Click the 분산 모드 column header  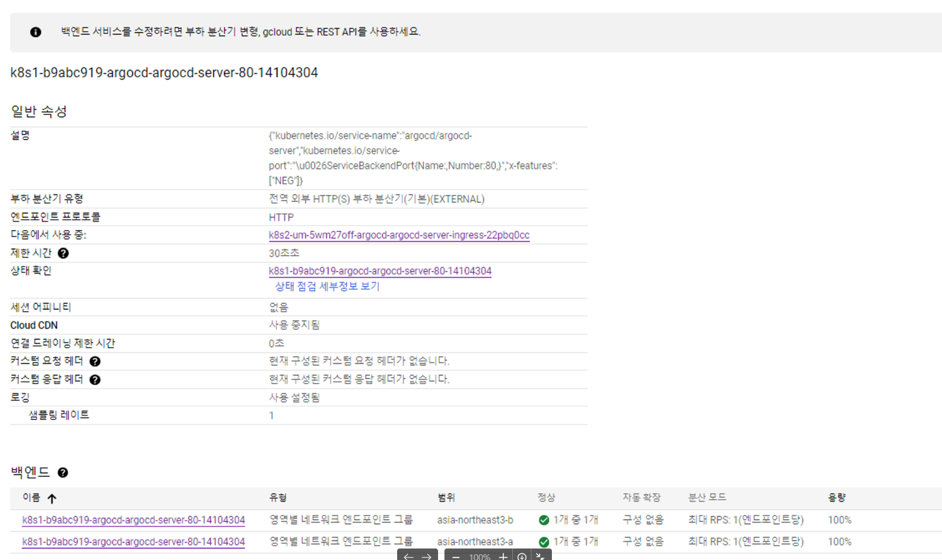707,497
